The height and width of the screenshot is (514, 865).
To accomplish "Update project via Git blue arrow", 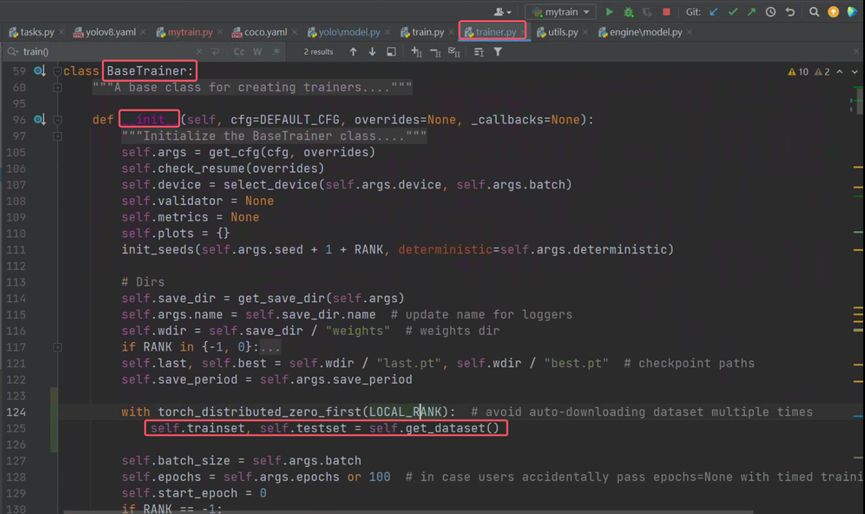I will [714, 12].
